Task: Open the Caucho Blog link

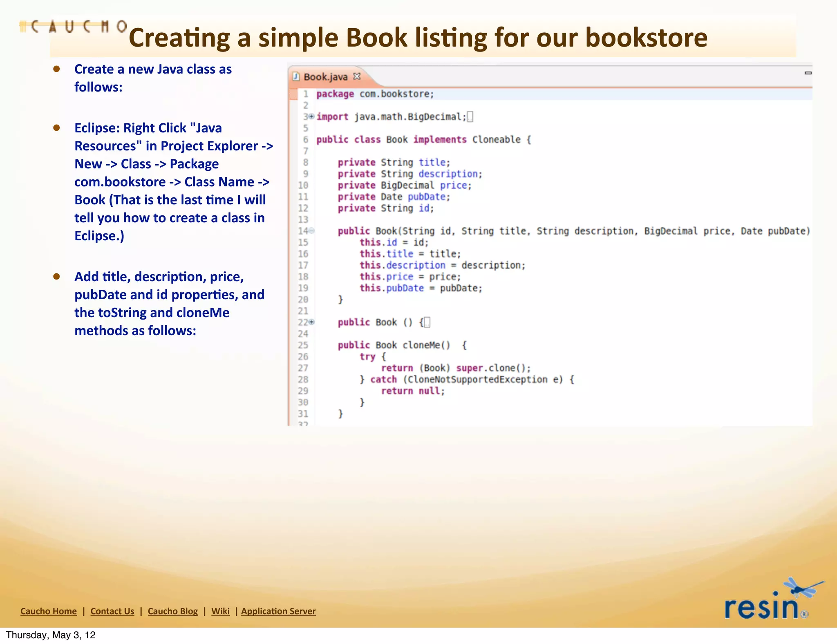Action: 172,611
